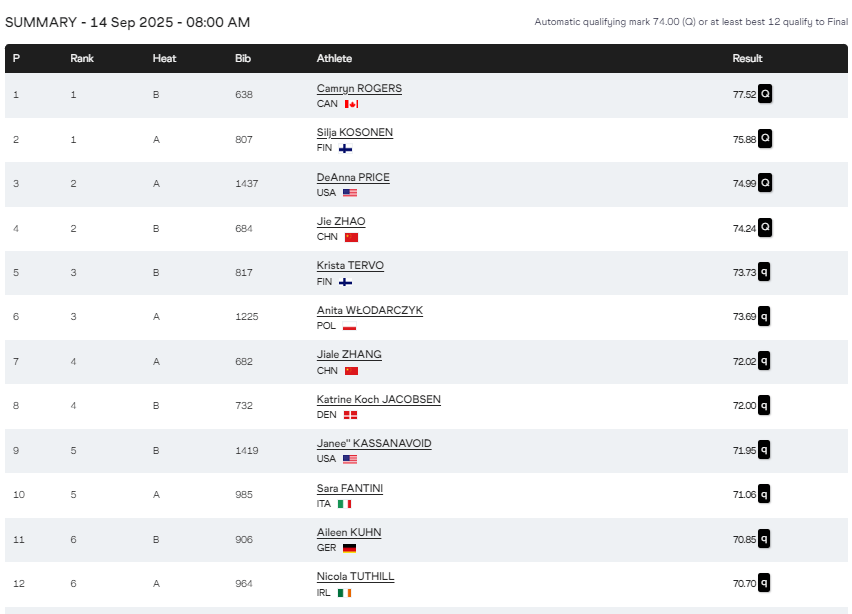This screenshot has height=614, width=852.
Task: Click the Italy flag under Sara Fantini
Action: (x=344, y=504)
